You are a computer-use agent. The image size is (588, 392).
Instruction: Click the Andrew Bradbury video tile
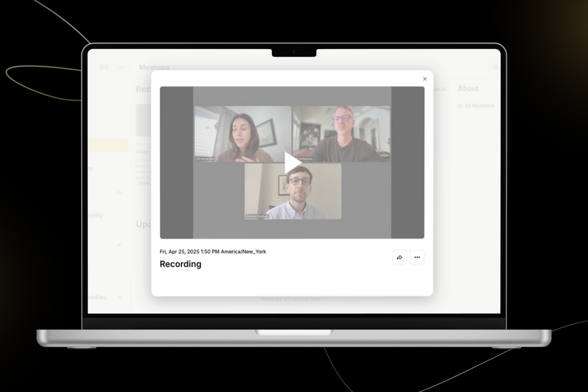(293, 191)
